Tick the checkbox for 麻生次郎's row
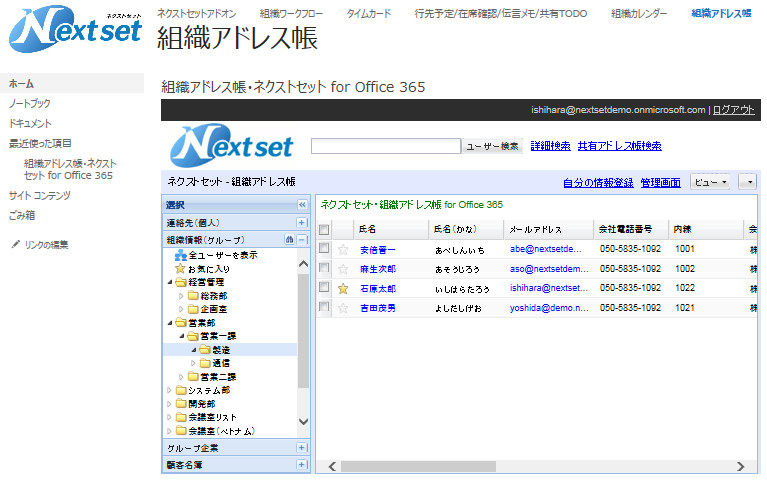This screenshot has height=480, width=767. pos(324,268)
